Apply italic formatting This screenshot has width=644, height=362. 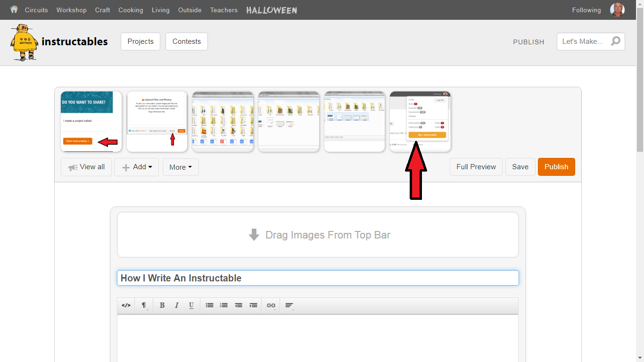coord(177,305)
